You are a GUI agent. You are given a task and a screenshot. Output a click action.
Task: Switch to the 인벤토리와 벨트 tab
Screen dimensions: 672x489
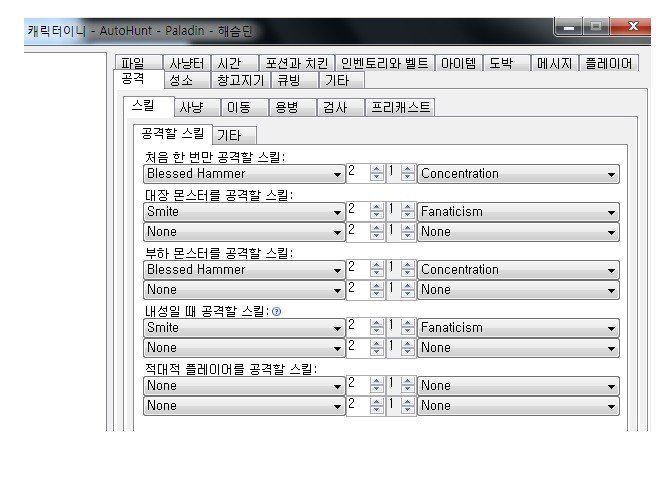point(384,63)
